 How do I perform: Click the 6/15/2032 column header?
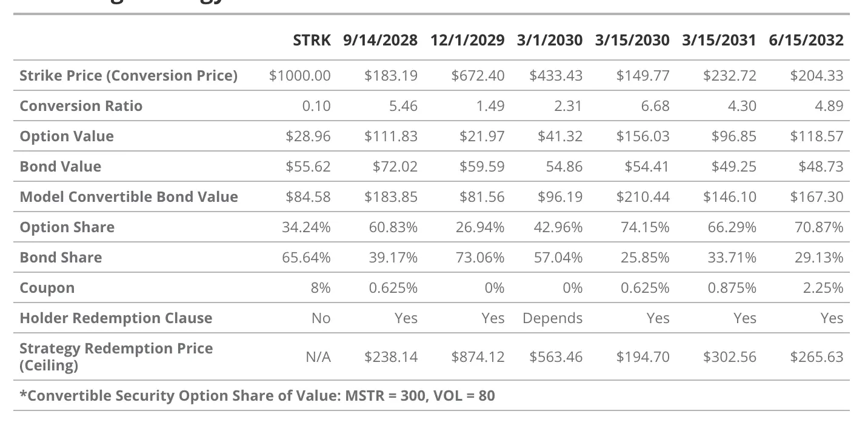(x=806, y=41)
